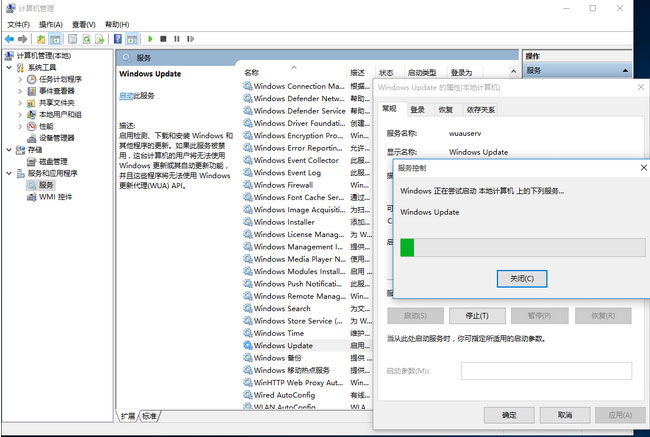Collapse the 服务和应用程序 tree node

(9, 173)
